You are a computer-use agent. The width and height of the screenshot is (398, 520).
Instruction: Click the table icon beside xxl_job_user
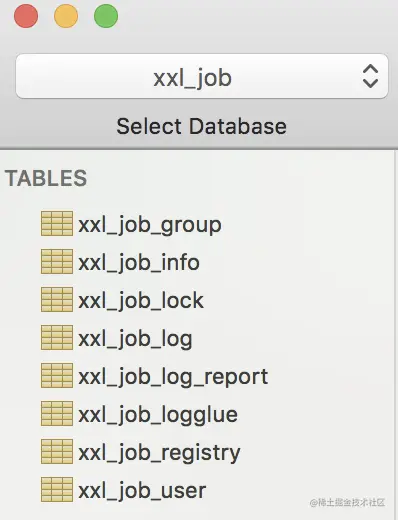(57, 489)
